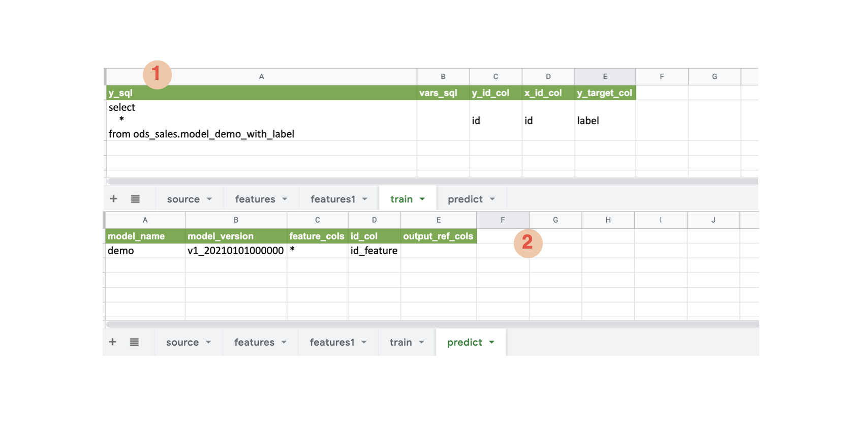Open all sheets list icon in bottom spreadsheet
Screen dimensions: 868x424
(134, 342)
